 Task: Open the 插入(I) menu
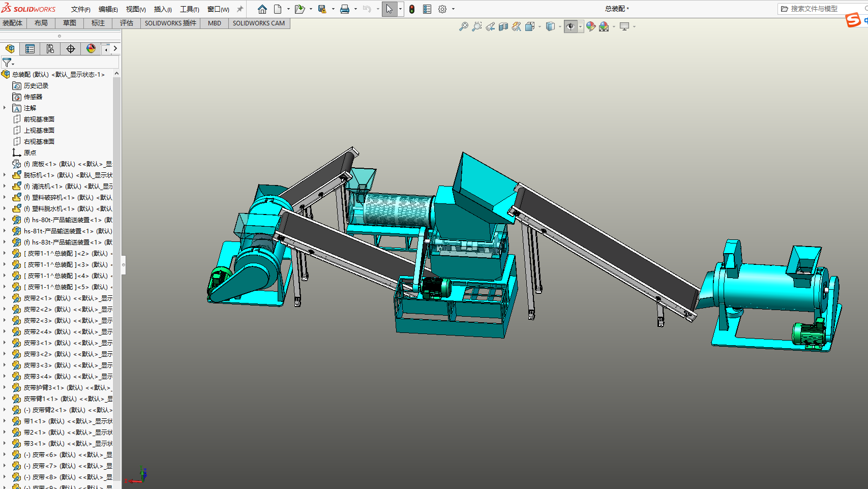click(163, 9)
